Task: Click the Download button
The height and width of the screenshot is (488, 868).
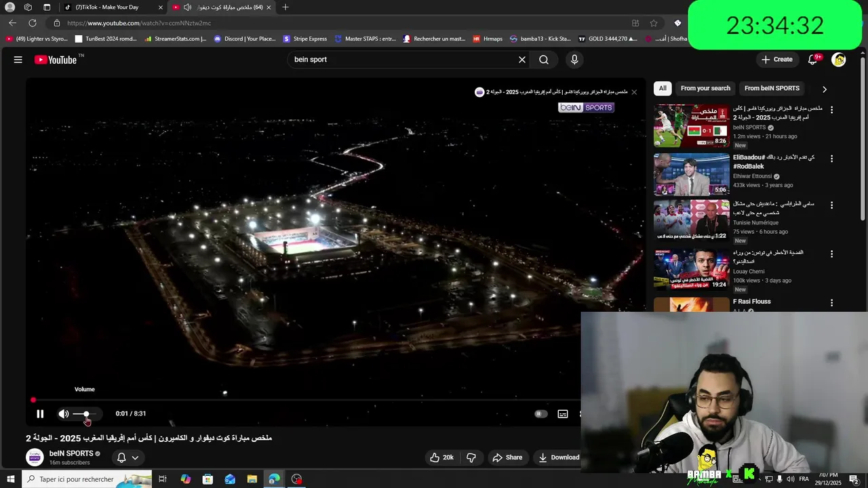Action: pos(558,457)
